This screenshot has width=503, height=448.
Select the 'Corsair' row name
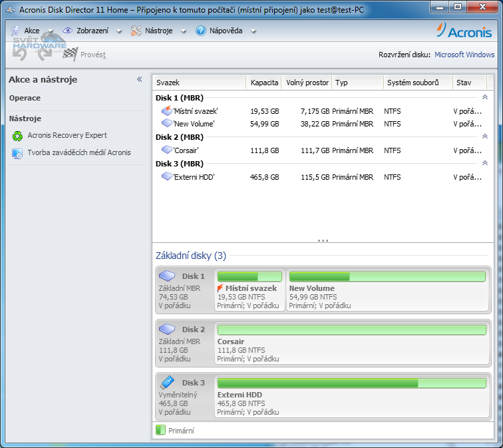tap(186, 150)
